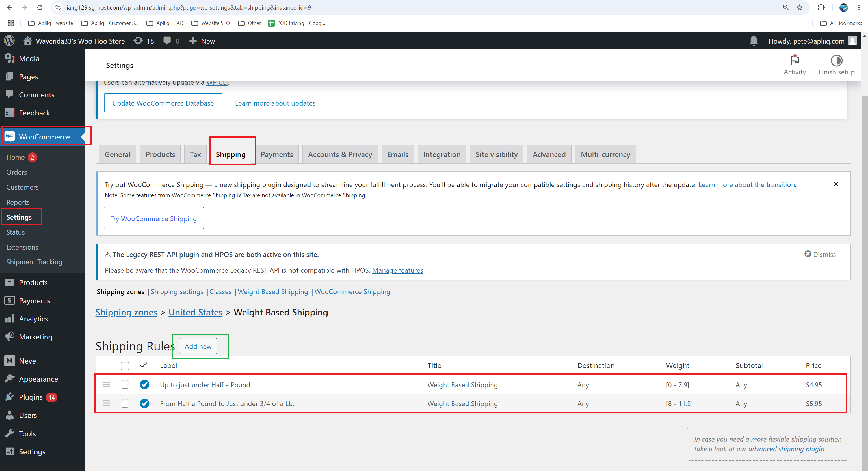Bookmark page with the star icon

pos(800,7)
